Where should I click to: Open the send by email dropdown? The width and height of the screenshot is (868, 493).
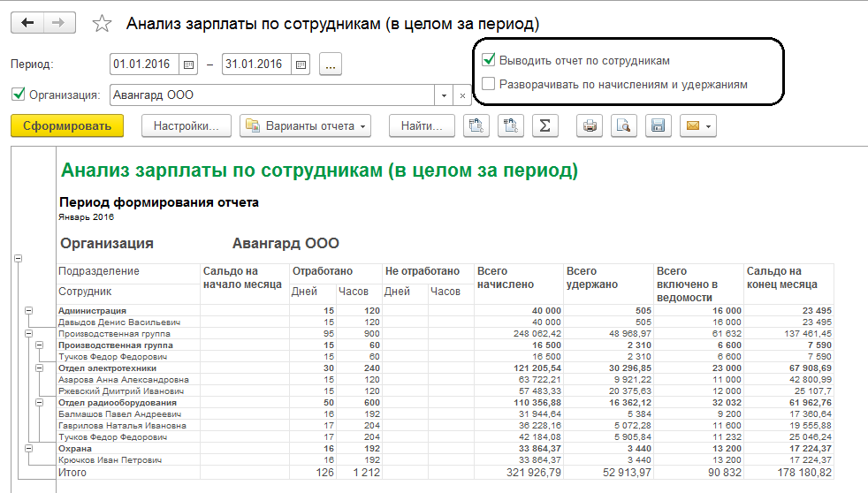(697, 126)
